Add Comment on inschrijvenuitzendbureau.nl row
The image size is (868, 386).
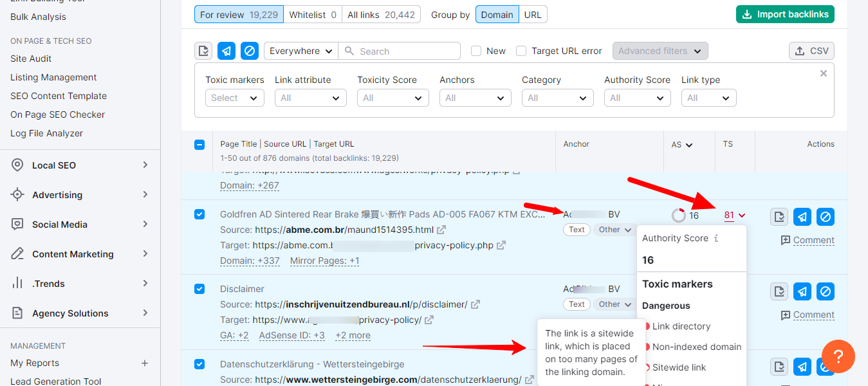(x=808, y=315)
